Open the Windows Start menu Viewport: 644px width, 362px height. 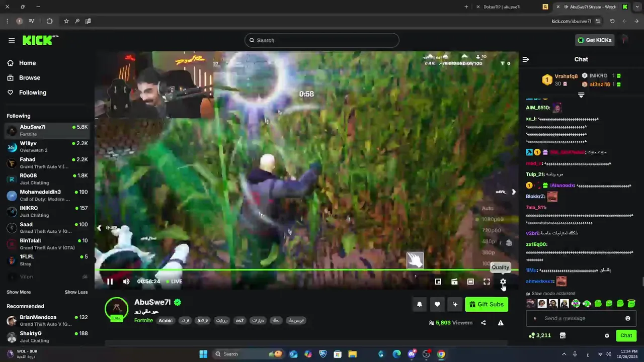(203, 354)
